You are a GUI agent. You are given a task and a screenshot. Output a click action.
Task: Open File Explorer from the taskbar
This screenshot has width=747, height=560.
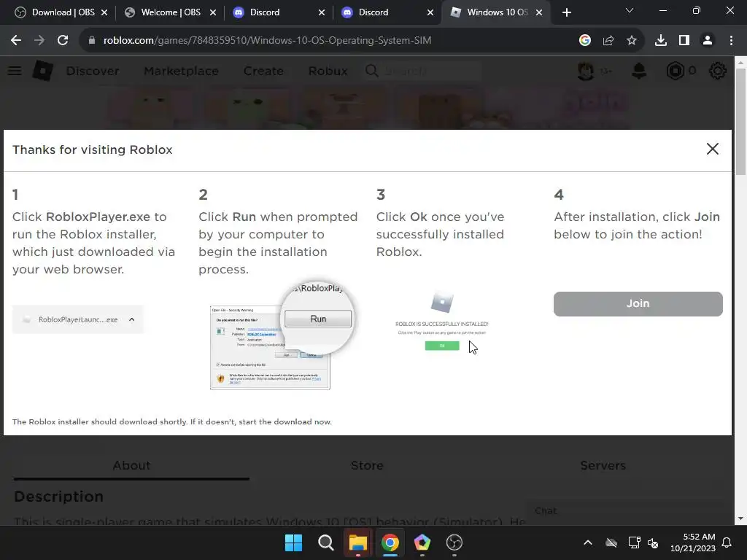[357, 542]
